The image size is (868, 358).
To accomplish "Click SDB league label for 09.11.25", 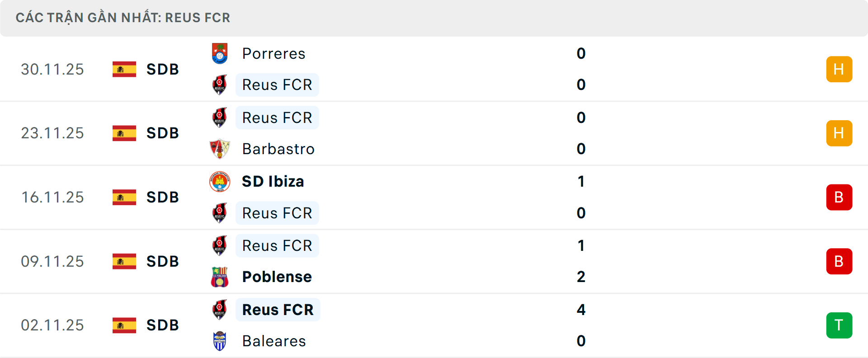I will pyautogui.click(x=162, y=261).
